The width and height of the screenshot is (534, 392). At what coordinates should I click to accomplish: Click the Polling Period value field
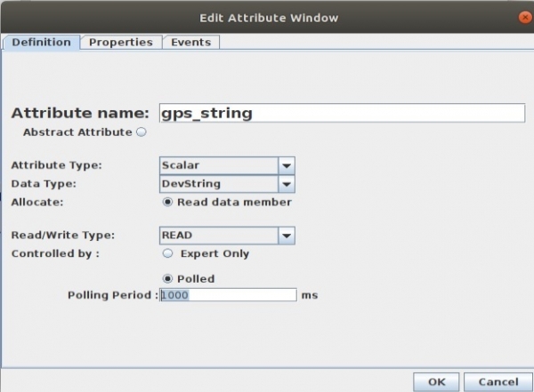pos(227,295)
